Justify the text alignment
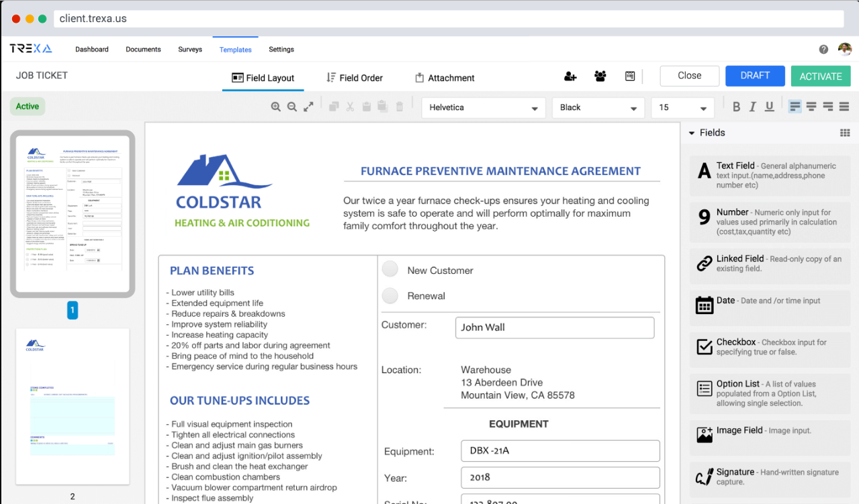This screenshot has height=504, width=859. click(844, 107)
